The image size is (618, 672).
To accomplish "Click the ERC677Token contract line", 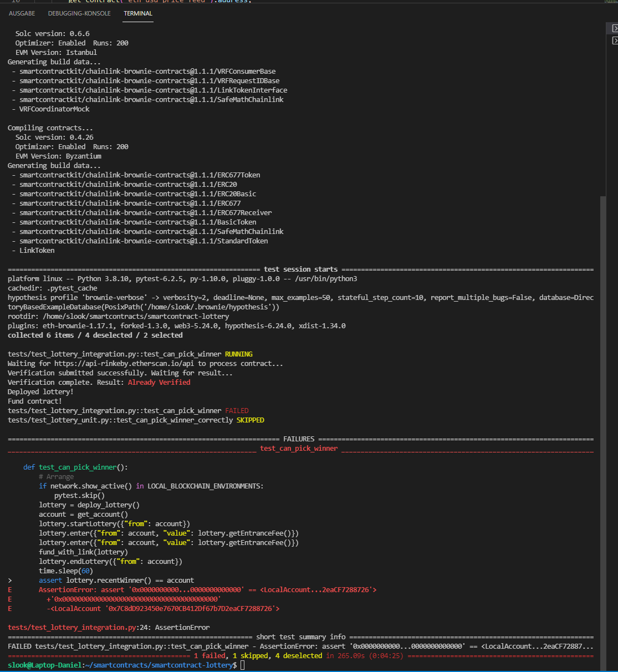I will (136, 175).
